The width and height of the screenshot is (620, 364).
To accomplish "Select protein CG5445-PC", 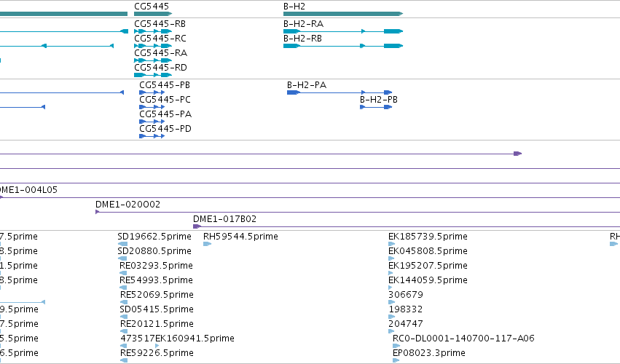I will (165, 100).
